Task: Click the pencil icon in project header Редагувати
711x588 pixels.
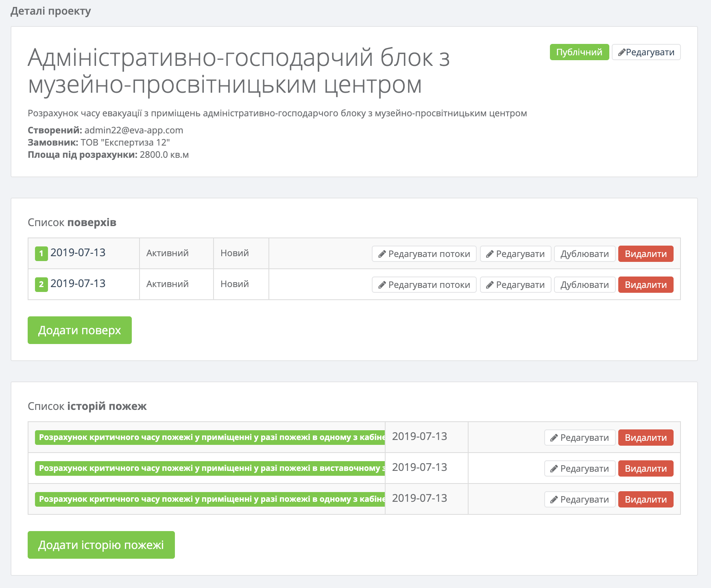Action: [x=622, y=52]
